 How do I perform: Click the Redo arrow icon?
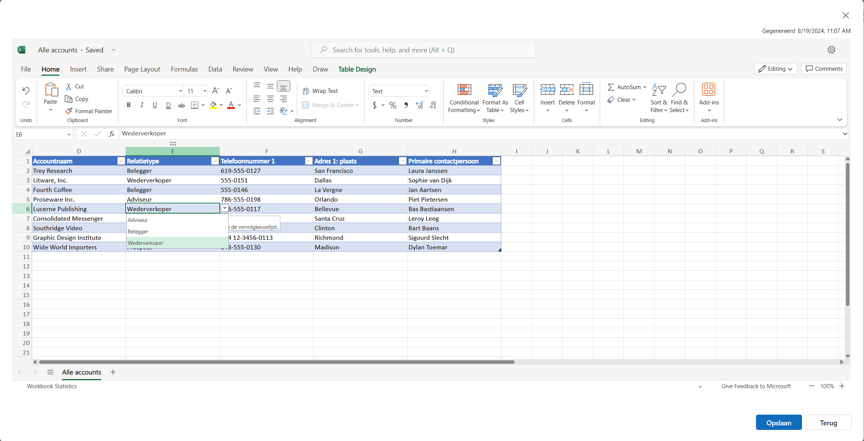[x=26, y=104]
